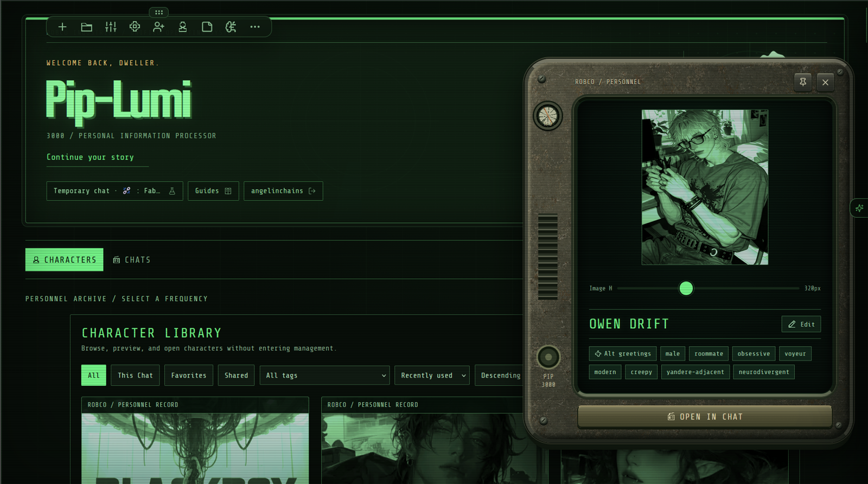Screen dimensions: 868x484
Task: Click the Open in Chat button
Action: pos(705,417)
